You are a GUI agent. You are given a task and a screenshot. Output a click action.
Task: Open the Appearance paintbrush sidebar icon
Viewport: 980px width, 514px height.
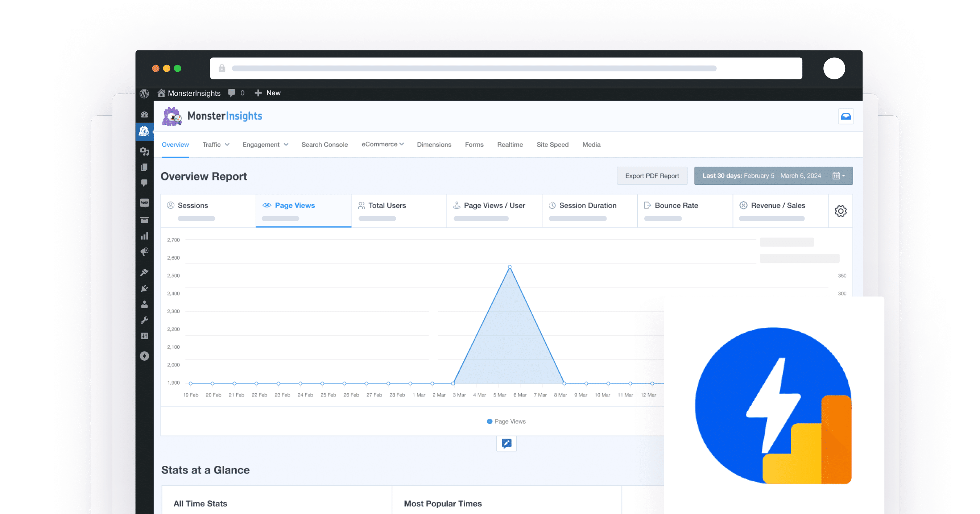144,273
